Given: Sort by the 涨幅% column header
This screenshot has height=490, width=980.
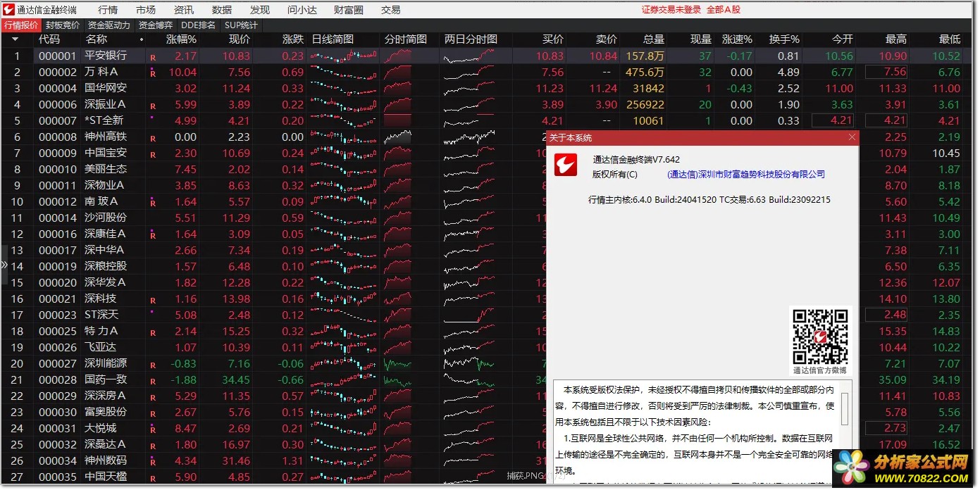Looking at the screenshot, I should pos(181,39).
